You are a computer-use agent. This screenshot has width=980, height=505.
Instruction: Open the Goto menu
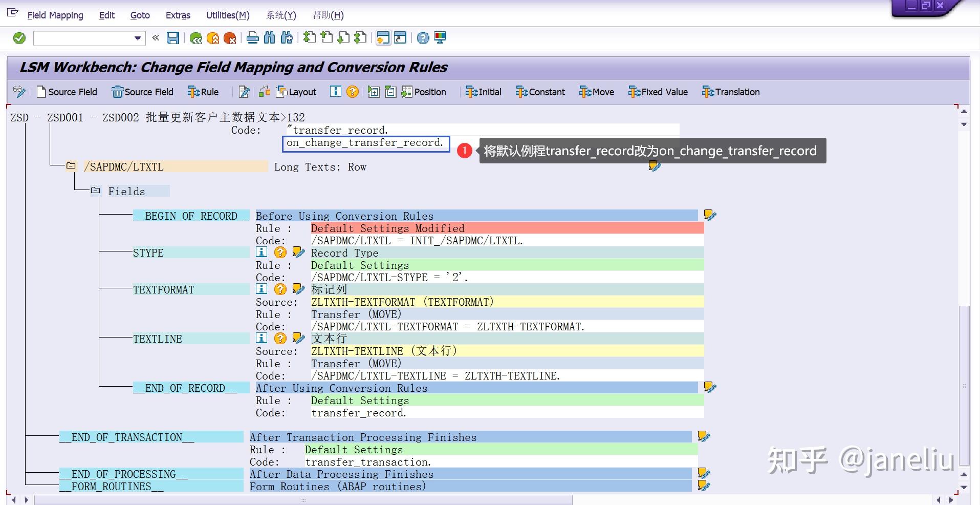coord(140,15)
